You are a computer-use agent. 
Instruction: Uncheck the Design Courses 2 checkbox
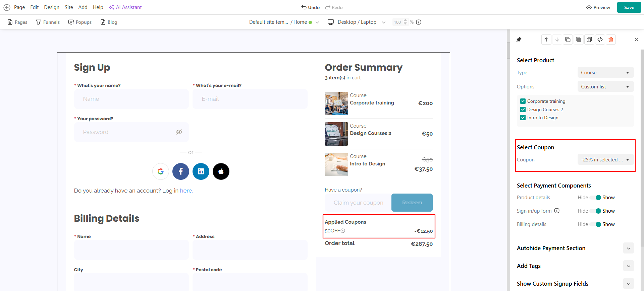[x=523, y=110]
